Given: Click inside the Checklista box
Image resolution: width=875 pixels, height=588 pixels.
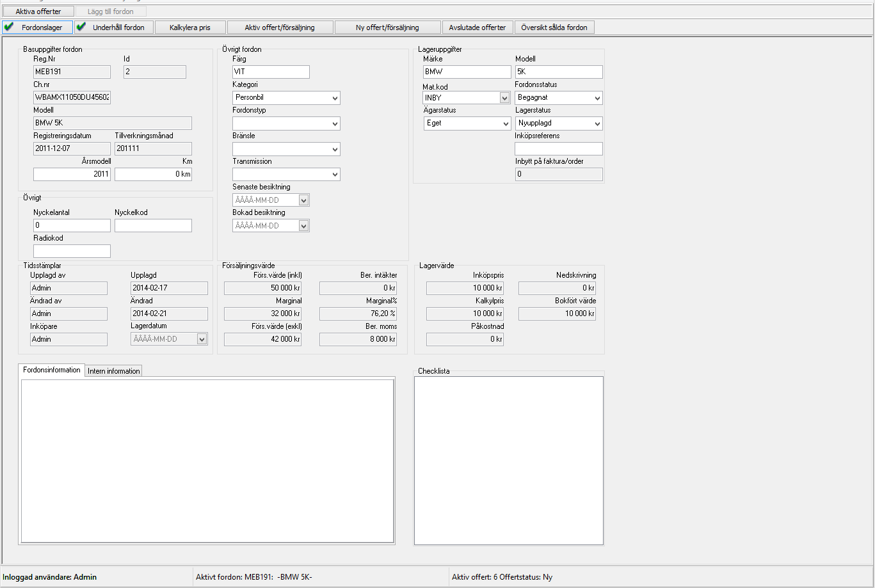Looking at the screenshot, I should [x=509, y=461].
